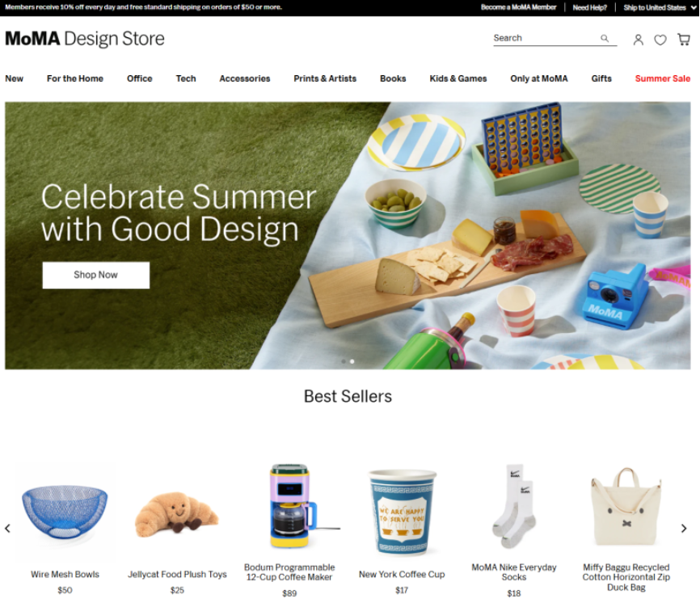View the New York Coffee Cup product image
The image size is (700, 599).
(x=402, y=513)
